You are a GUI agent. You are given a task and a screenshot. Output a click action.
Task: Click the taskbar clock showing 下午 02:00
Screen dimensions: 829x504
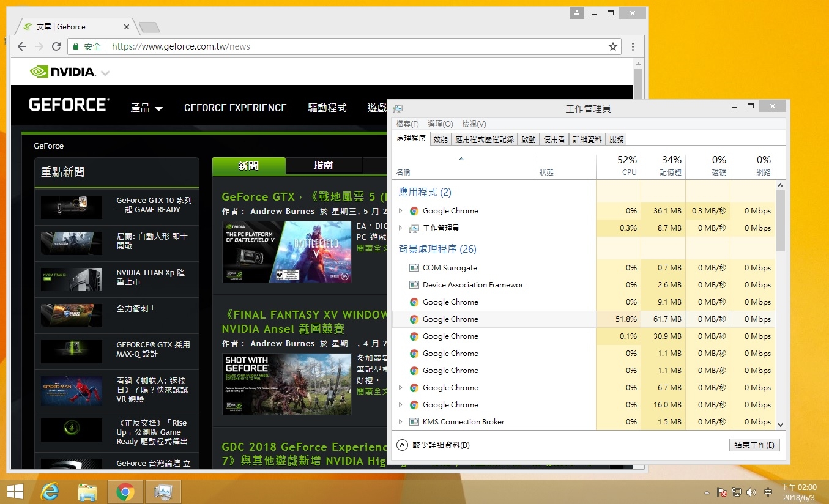point(799,492)
